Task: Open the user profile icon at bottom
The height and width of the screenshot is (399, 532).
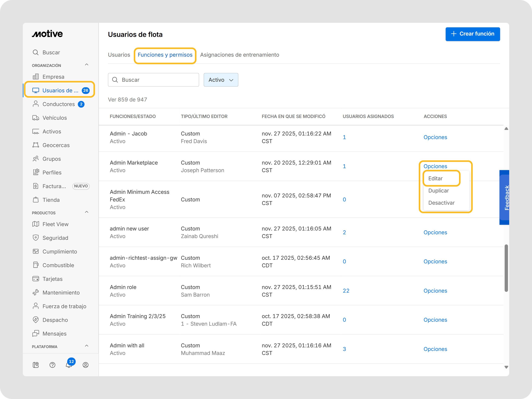Action: pyautogui.click(x=85, y=365)
